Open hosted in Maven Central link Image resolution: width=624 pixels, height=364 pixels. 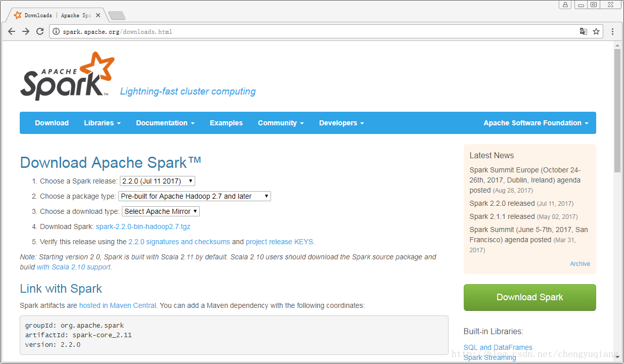pyautogui.click(x=118, y=305)
